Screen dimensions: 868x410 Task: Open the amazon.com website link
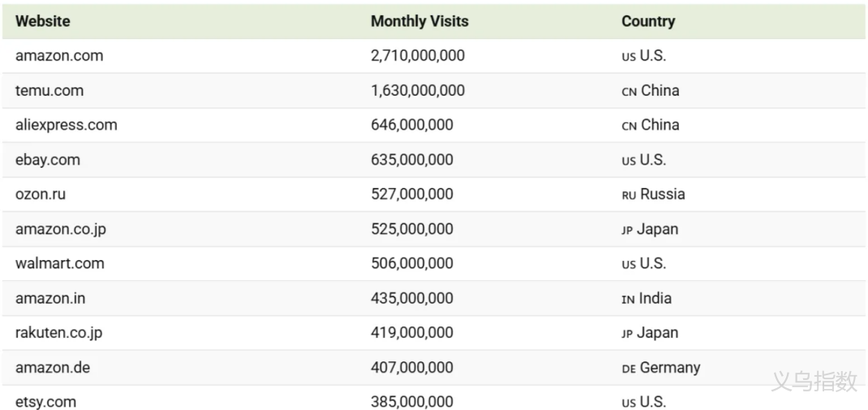click(59, 56)
